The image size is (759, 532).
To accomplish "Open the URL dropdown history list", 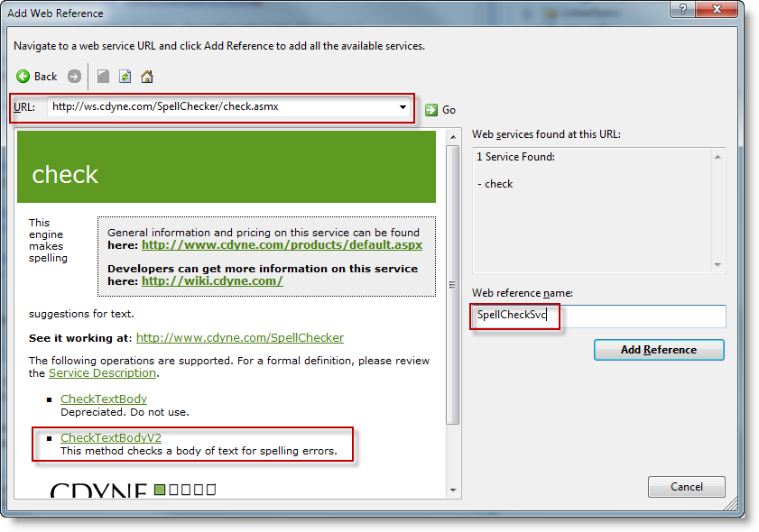I will click(x=403, y=107).
